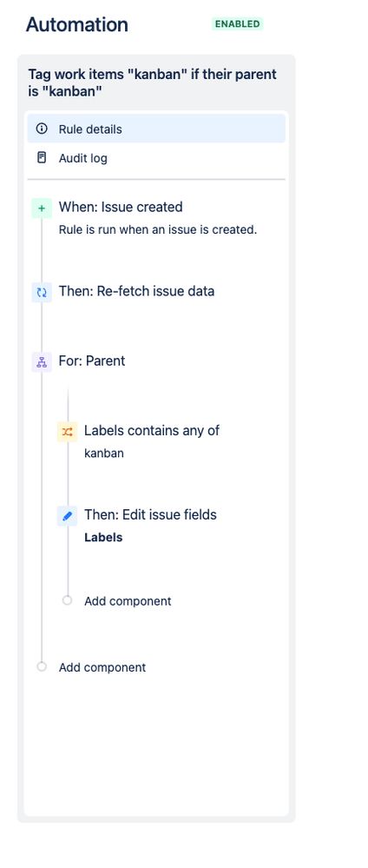Click the outer Add component circle marker

[42, 666]
